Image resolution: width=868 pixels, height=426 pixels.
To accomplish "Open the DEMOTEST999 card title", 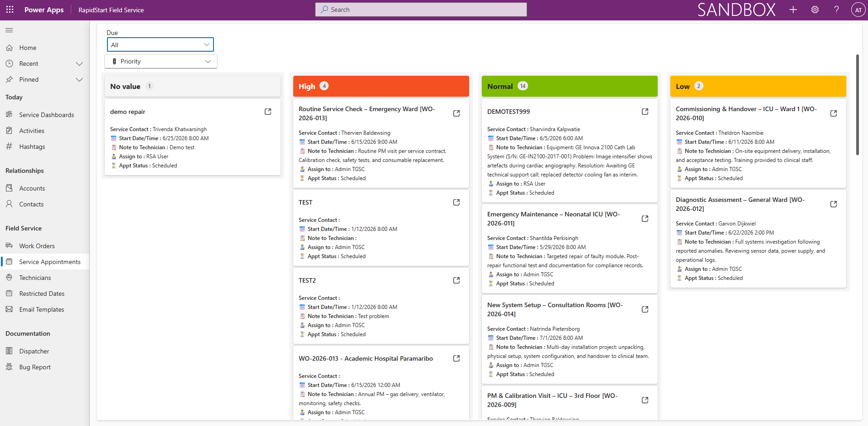I will [509, 112].
